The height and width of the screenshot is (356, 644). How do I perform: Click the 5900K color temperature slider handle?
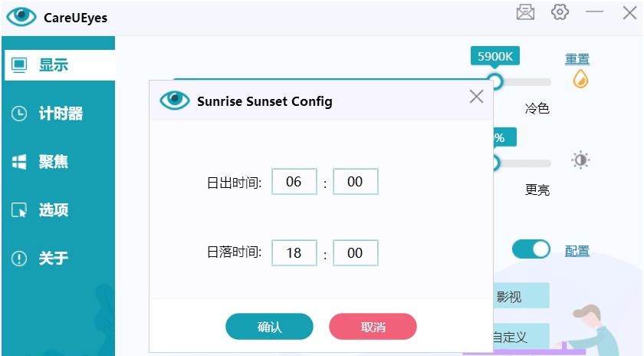(x=495, y=81)
